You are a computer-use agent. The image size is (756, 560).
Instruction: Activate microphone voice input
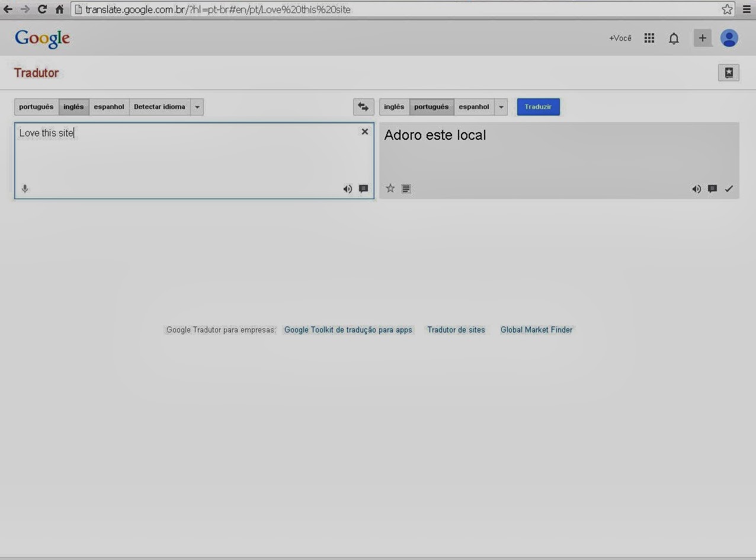[25, 188]
